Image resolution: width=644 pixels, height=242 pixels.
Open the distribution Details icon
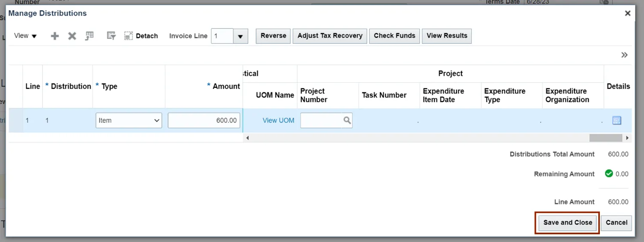click(x=617, y=120)
